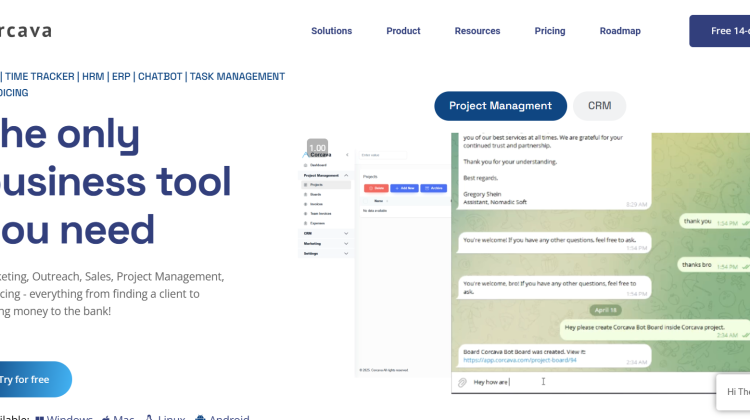750x420 pixels.
Task: Click the Free 14-day trial button
Action: 720,31
